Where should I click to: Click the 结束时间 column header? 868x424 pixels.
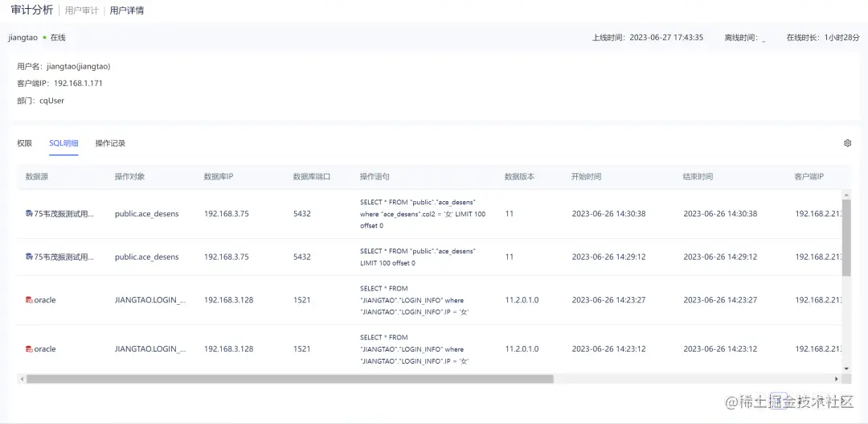click(698, 177)
